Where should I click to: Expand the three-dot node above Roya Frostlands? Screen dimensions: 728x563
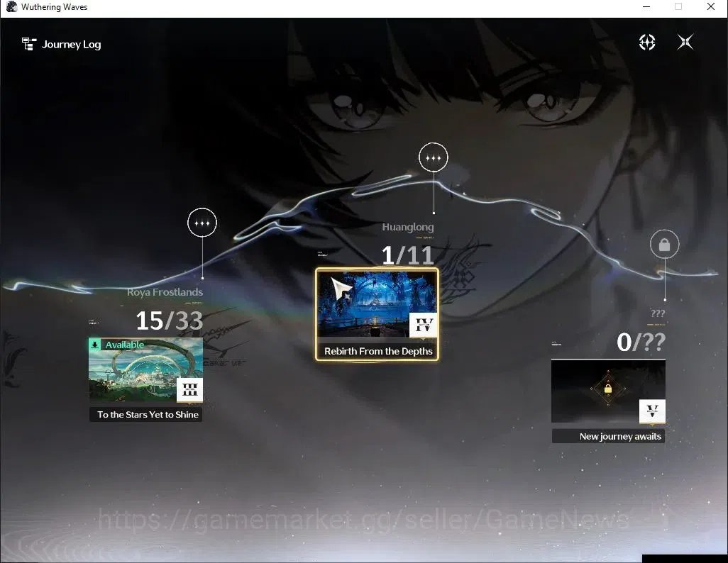tap(202, 223)
